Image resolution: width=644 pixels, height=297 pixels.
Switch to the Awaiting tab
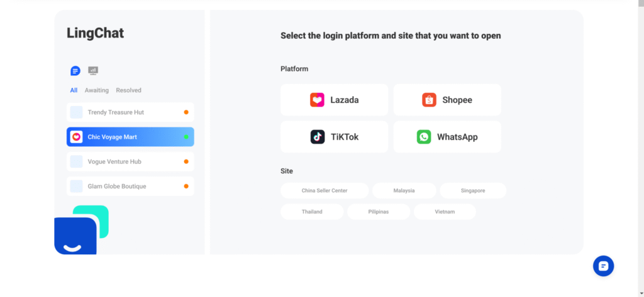96,90
